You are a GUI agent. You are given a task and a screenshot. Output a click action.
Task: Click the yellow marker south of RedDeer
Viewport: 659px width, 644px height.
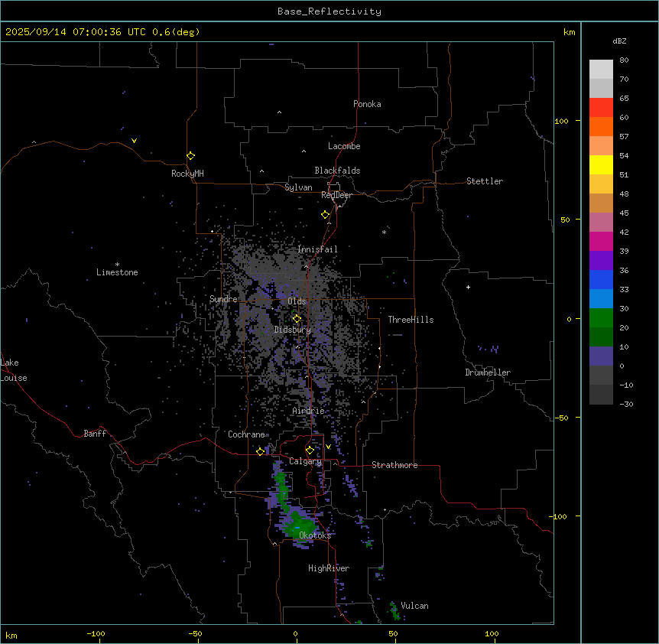pyautogui.click(x=325, y=215)
